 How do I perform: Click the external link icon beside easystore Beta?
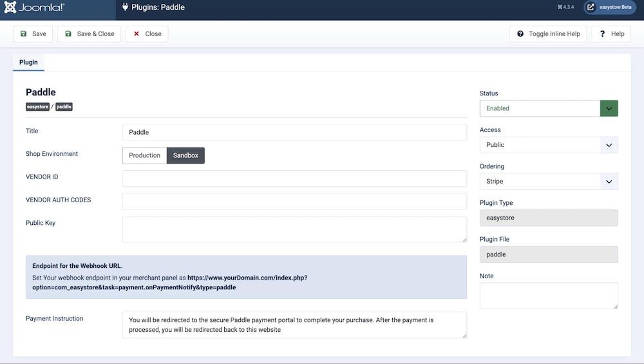pyautogui.click(x=591, y=8)
